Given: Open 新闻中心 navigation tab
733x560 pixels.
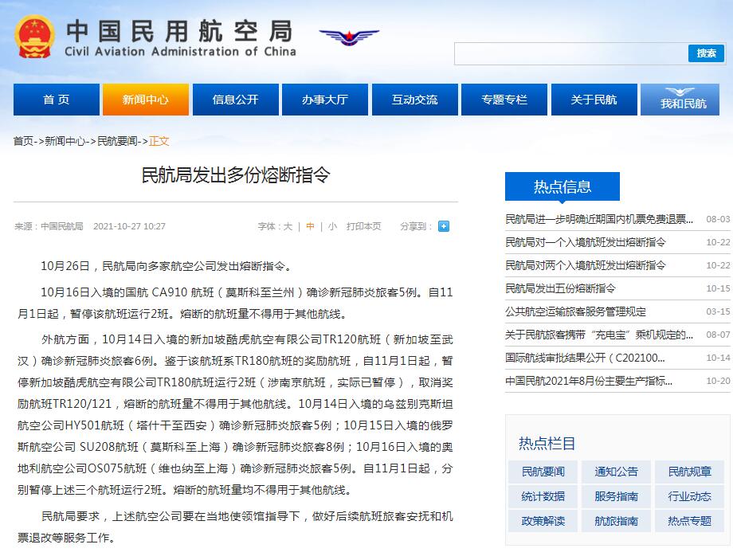Looking at the screenshot, I should coord(145,100).
